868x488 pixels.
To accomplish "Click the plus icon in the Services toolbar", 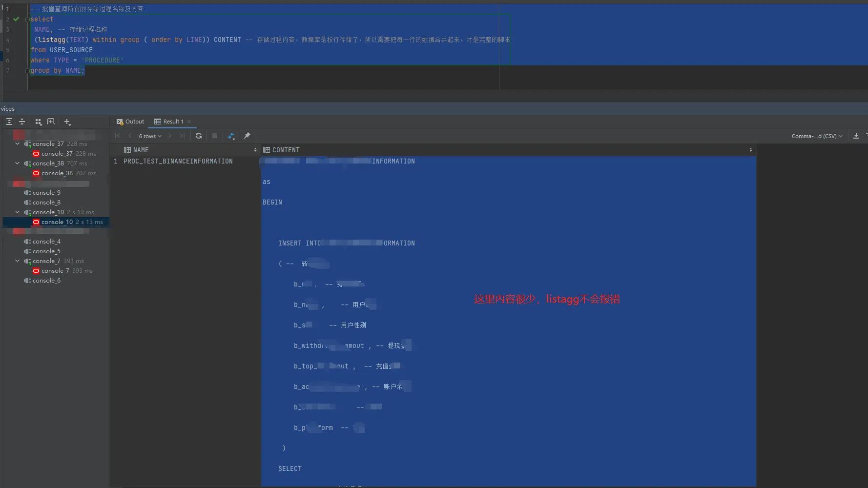I will [67, 122].
